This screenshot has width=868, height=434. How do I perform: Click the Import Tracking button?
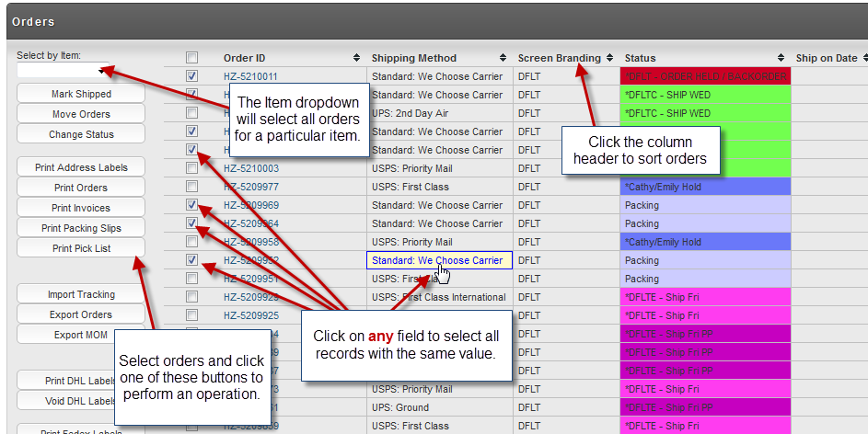(81, 294)
